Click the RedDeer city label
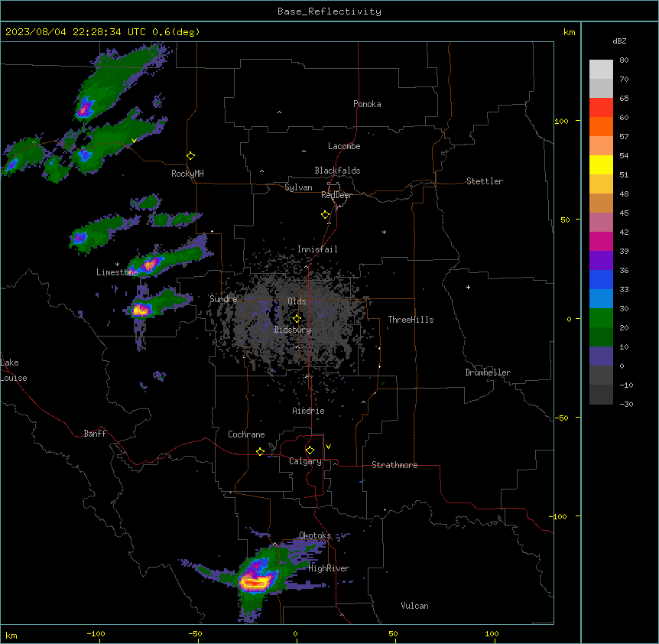659x644 pixels. [336, 195]
